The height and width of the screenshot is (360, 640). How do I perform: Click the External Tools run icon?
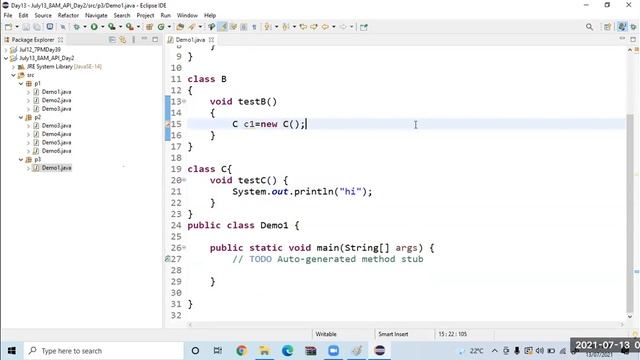(129, 27)
